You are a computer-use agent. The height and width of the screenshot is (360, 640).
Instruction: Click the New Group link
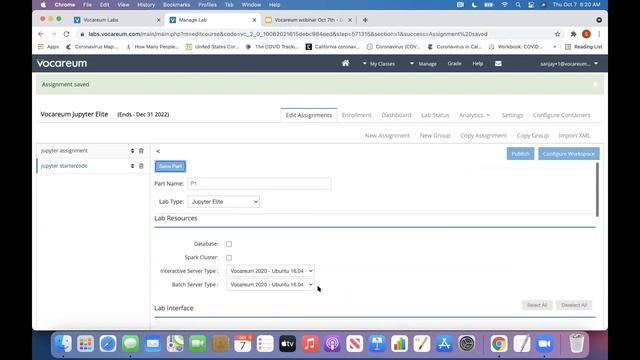435,136
